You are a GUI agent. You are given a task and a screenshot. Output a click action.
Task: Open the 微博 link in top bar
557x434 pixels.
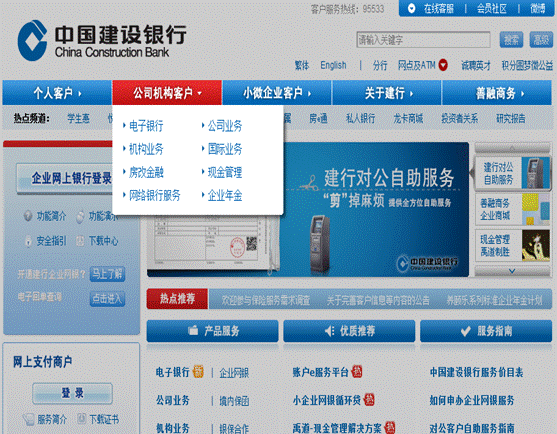[537, 8]
